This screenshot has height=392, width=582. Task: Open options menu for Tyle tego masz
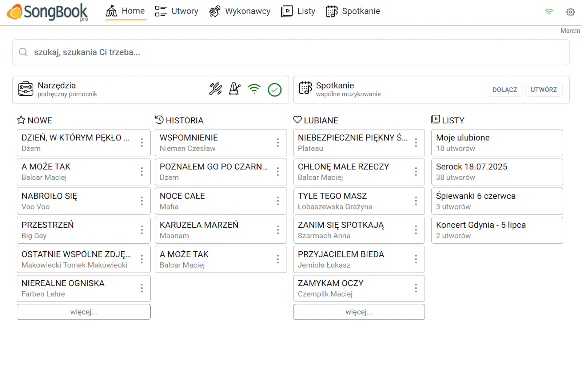416,201
